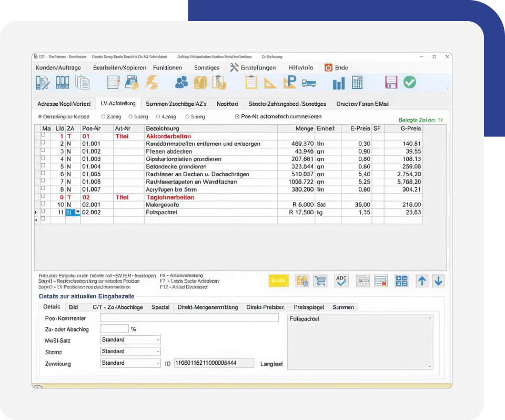Click the blue customers people icon
Viewport: 505px width, 420px height.
pos(182,83)
